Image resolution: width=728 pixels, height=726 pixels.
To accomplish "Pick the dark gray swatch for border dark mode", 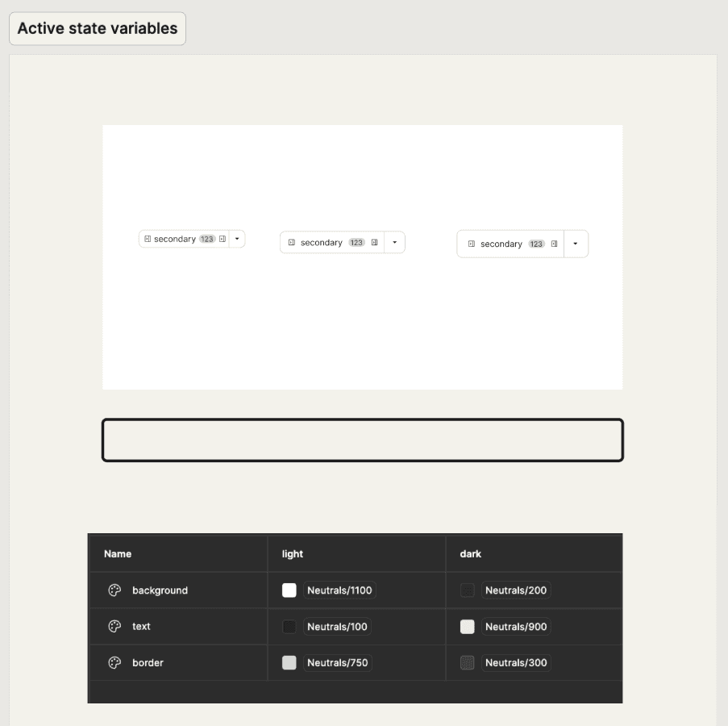I will (x=467, y=662).
